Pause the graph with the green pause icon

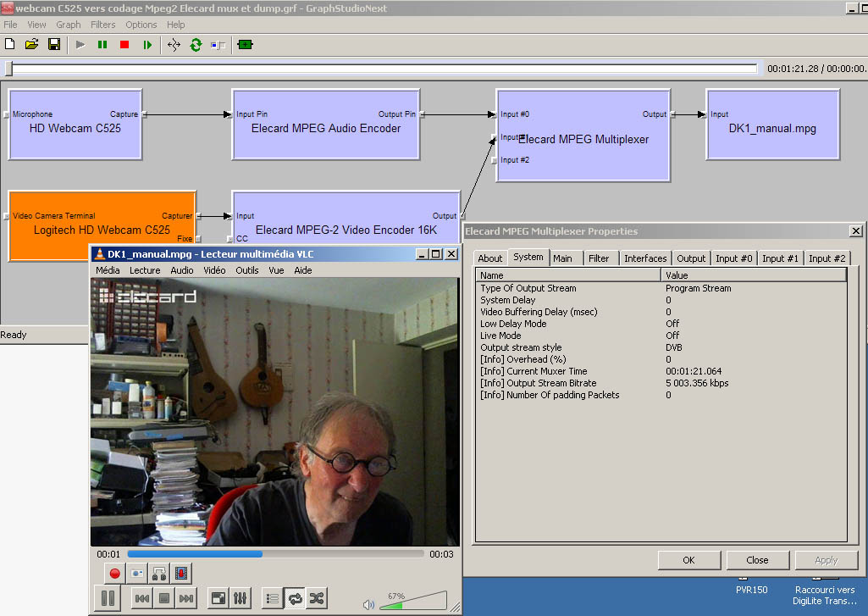point(102,45)
